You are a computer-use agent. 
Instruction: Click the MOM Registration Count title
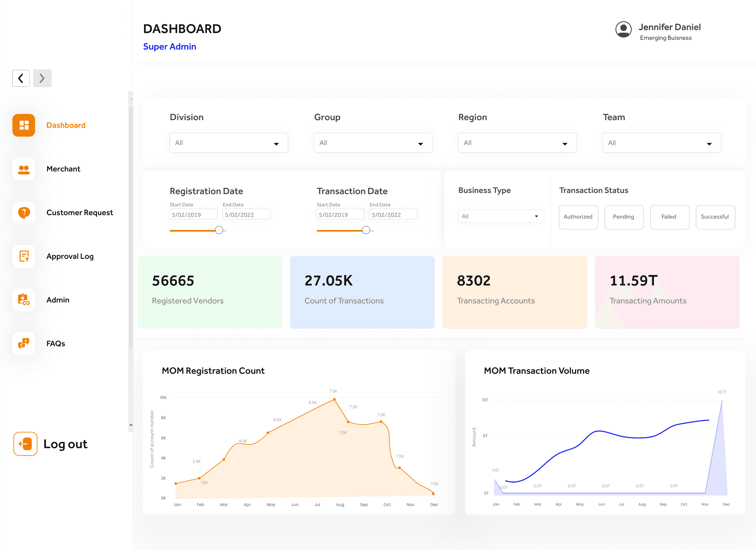tap(213, 371)
